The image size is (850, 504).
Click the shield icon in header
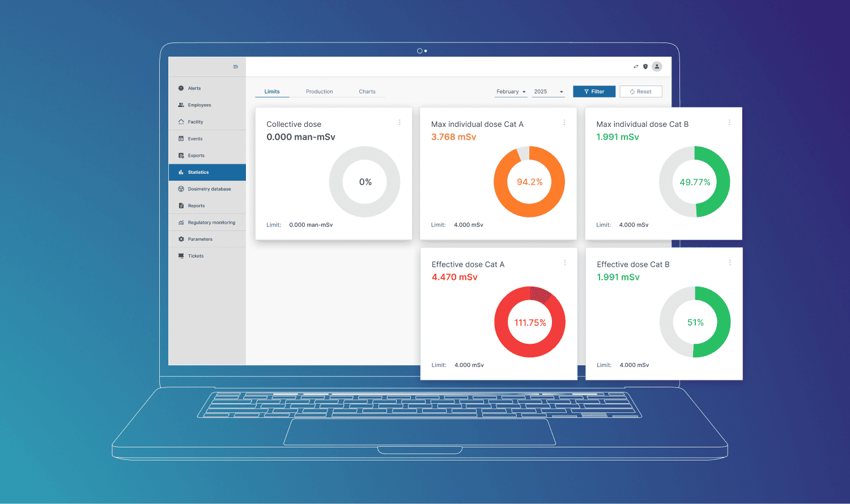645,67
